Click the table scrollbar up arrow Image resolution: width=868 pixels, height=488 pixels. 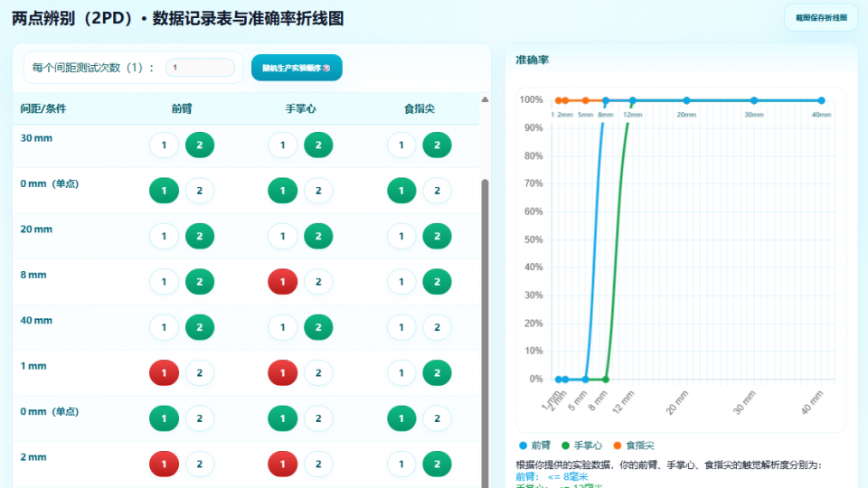point(485,99)
